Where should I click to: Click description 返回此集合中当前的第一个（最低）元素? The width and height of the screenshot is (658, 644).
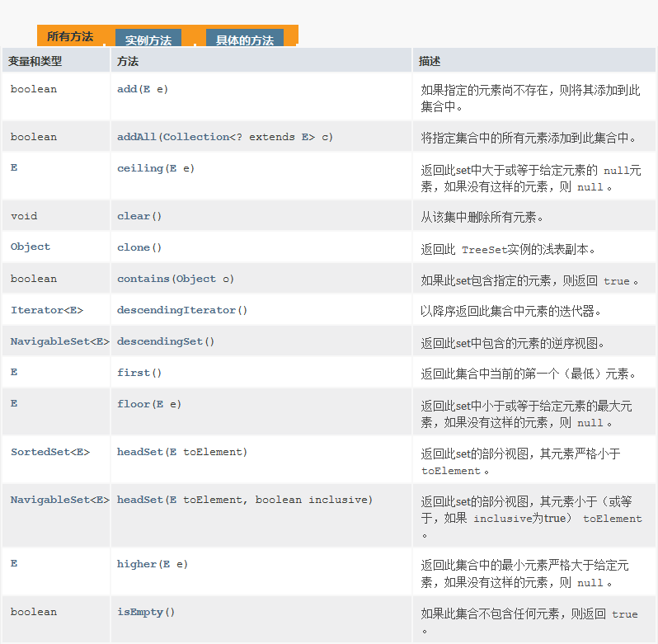(x=529, y=374)
